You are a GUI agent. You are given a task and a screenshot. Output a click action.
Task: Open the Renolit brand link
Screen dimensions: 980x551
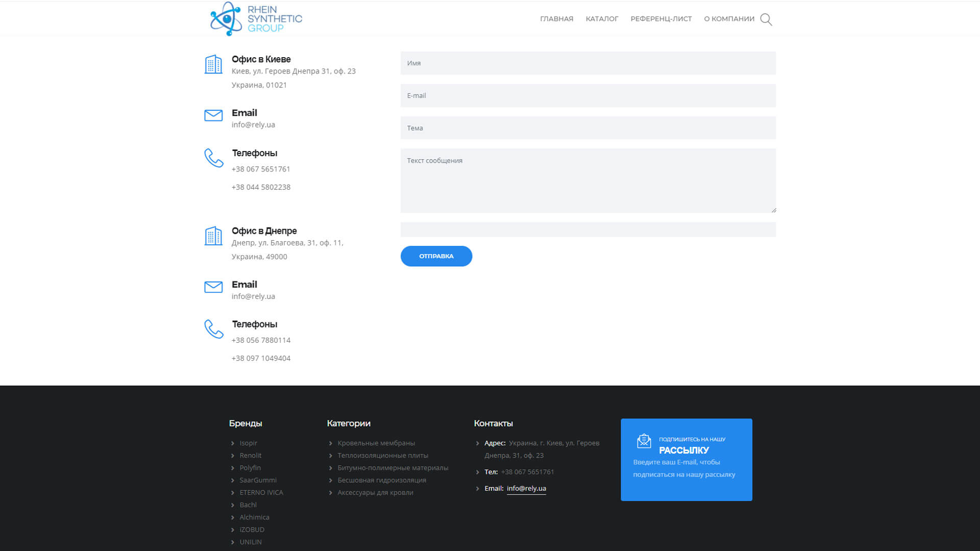pos(250,456)
